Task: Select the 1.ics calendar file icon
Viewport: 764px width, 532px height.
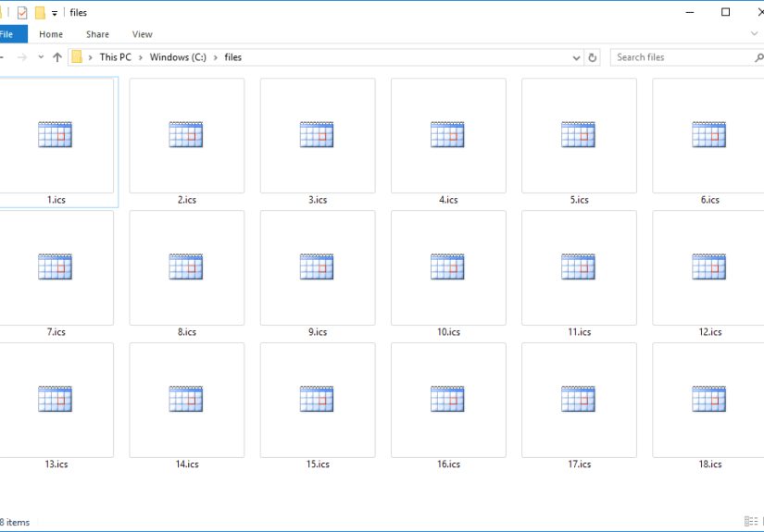Action: tap(55, 135)
